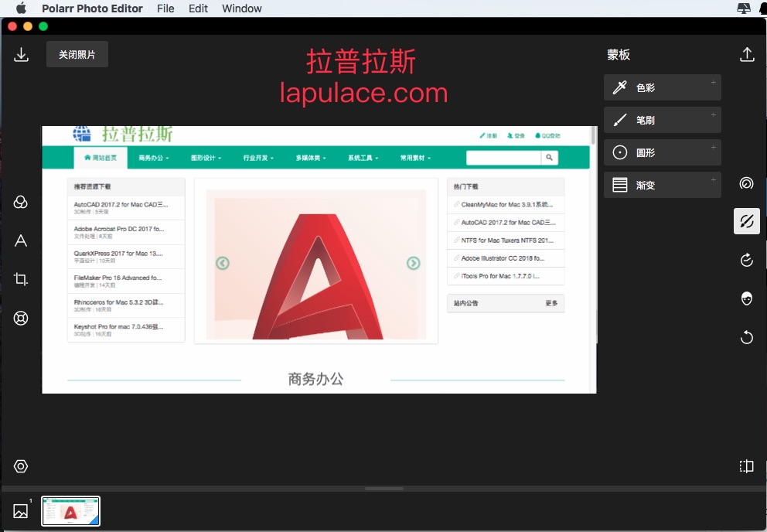767x532 pixels.
Task: Click the right carousel arrow in photo
Action: pos(414,264)
